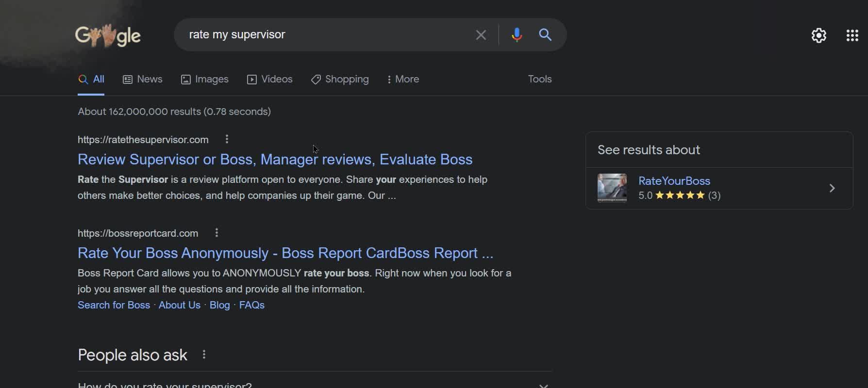Viewport: 868px width, 388px height.
Task: Open the Google apps grid
Action: [x=852, y=35]
